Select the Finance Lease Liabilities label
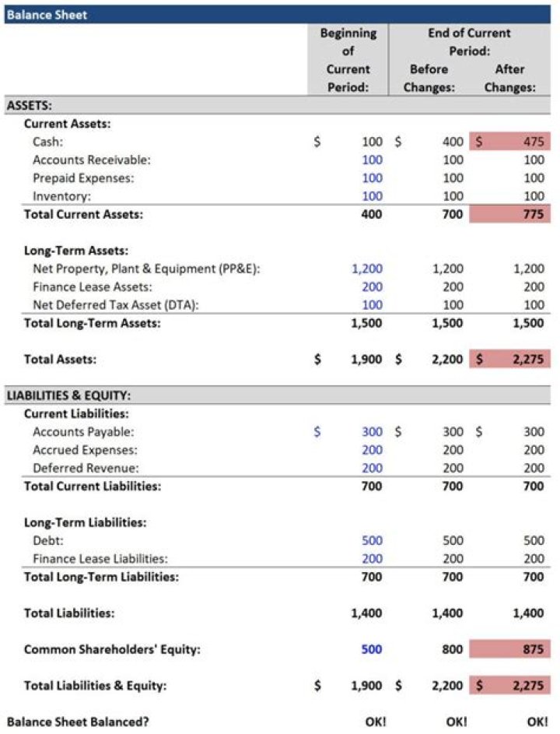Viewport: 560px width, 734px height. [100, 558]
